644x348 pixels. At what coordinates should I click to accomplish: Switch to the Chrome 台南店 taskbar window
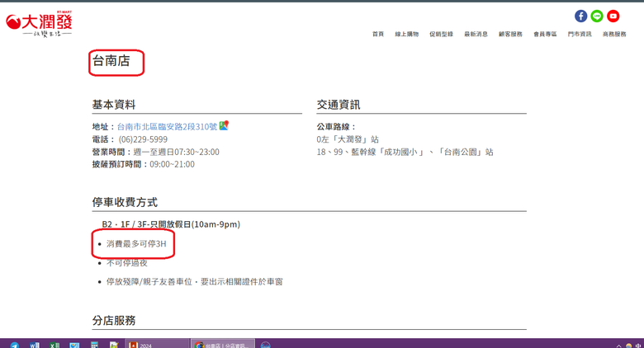[x=223, y=345]
